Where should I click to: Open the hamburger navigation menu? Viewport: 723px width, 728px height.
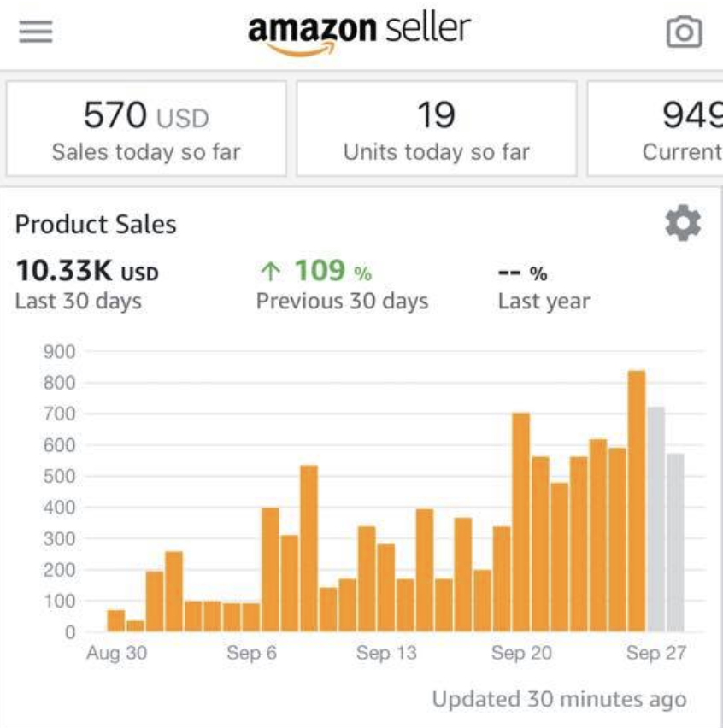coord(36,32)
